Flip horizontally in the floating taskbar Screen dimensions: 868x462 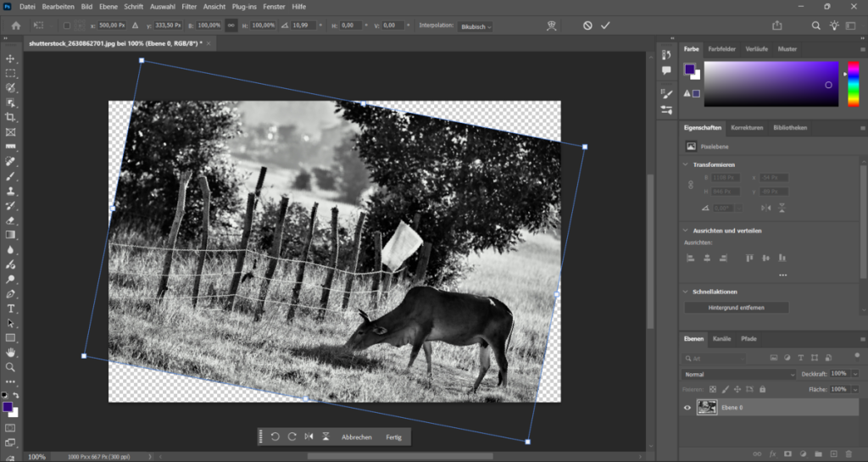309,437
